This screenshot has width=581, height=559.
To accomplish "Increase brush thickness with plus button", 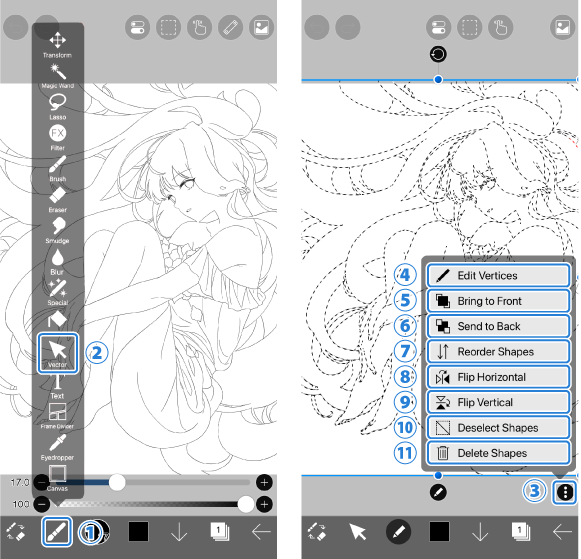I will 264,482.
